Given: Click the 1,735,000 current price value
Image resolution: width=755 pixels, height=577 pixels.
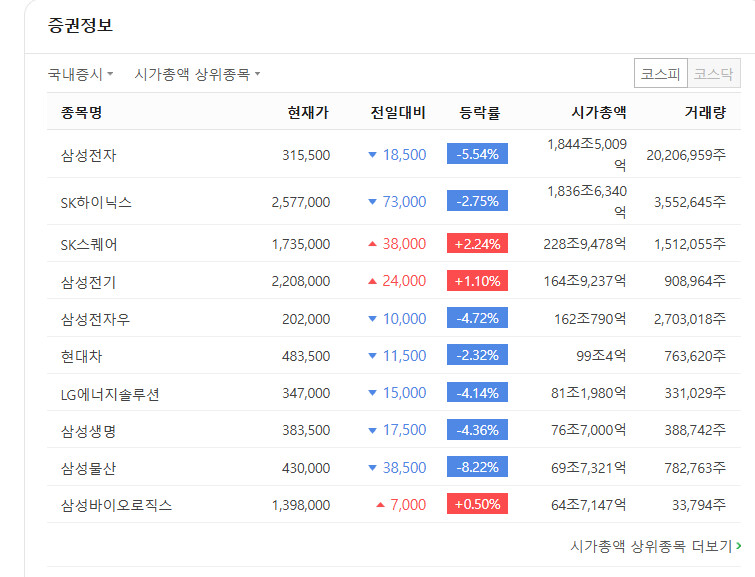Looking at the screenshot, I should point(301,244).
